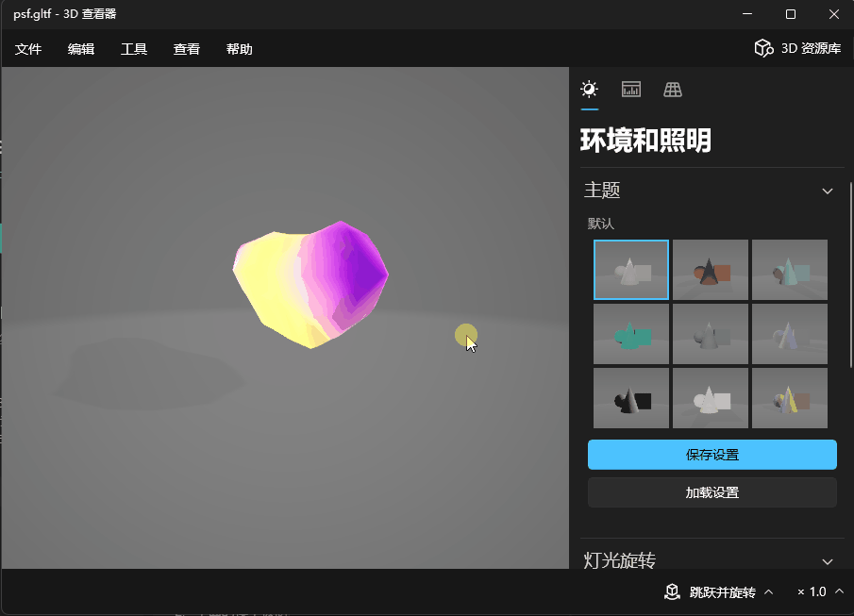Viewport: 854px width, 616px height.
Task: Select the pale lavender theme thumbnail
Action: (789, 334)
